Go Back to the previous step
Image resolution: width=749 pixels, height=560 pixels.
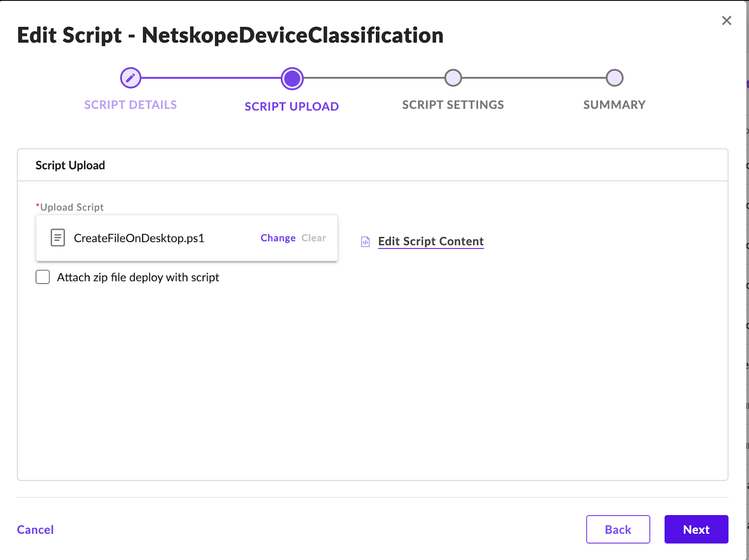point(618,529)
